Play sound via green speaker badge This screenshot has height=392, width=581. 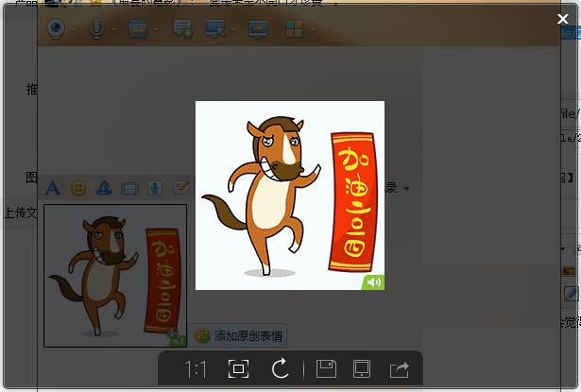[374, 281]
